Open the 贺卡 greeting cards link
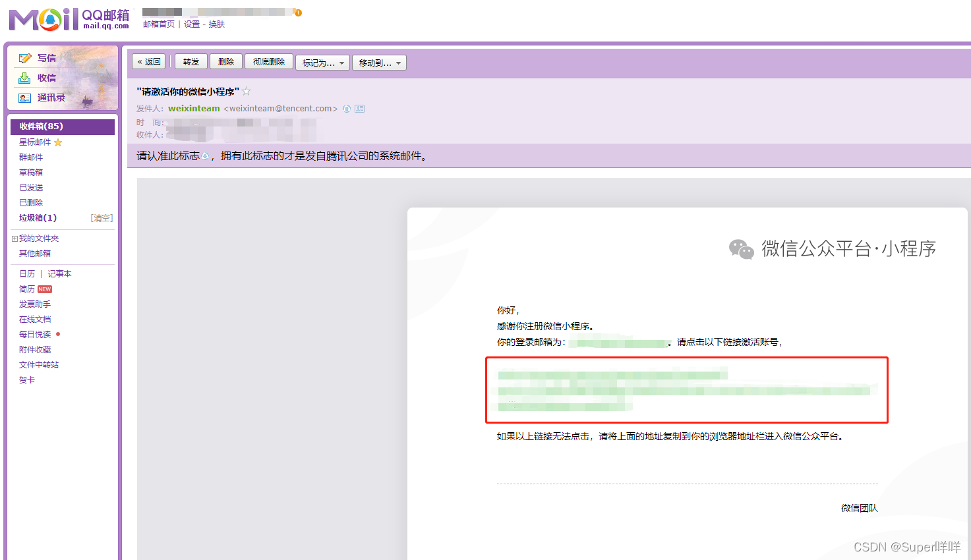This screenshot has width=971, height=560. tap(27, 380)
